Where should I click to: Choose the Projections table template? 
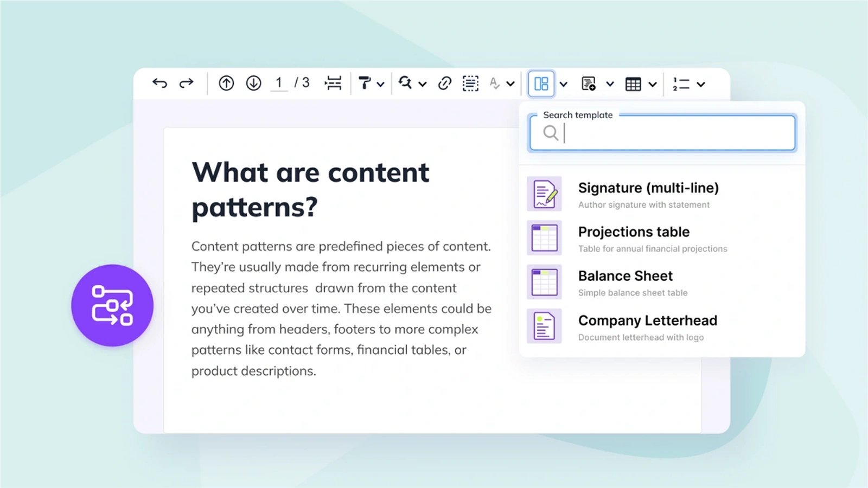click(662, 238)
